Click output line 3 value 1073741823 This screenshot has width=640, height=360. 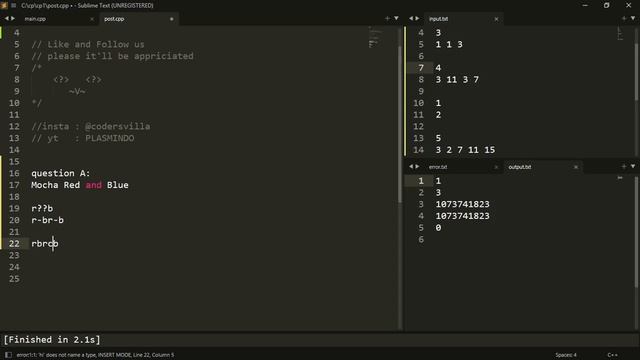[x=462, y=204]
